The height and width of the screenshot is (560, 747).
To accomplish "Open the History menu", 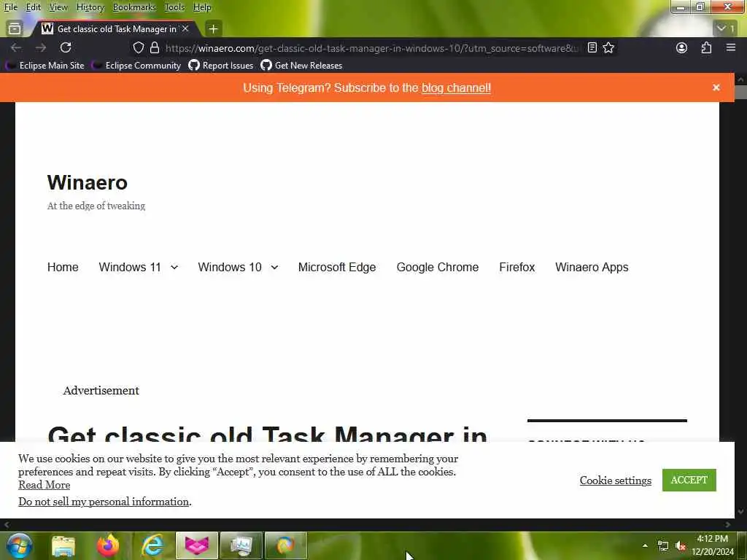I will [90, 7].
